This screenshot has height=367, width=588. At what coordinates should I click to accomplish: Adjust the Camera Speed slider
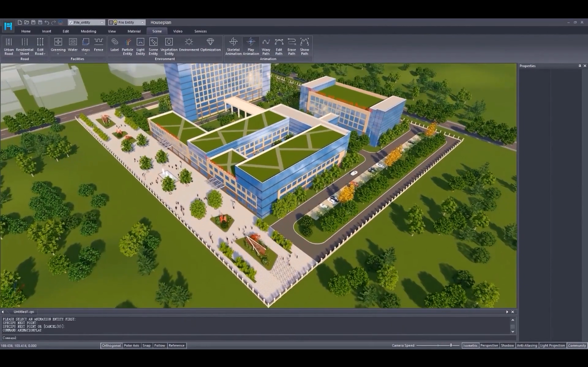(452, 345)
